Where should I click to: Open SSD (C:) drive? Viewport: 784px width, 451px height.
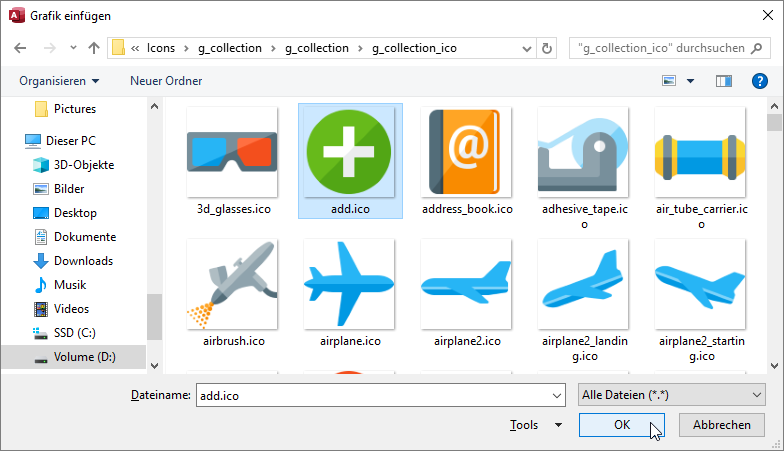pyautogui.click(x=64, y=333)
